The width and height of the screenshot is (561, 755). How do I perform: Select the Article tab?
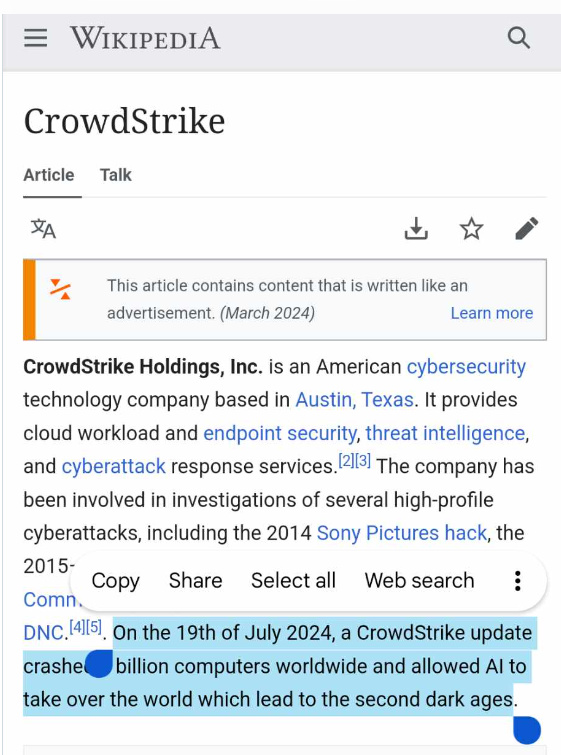(49, 175)
